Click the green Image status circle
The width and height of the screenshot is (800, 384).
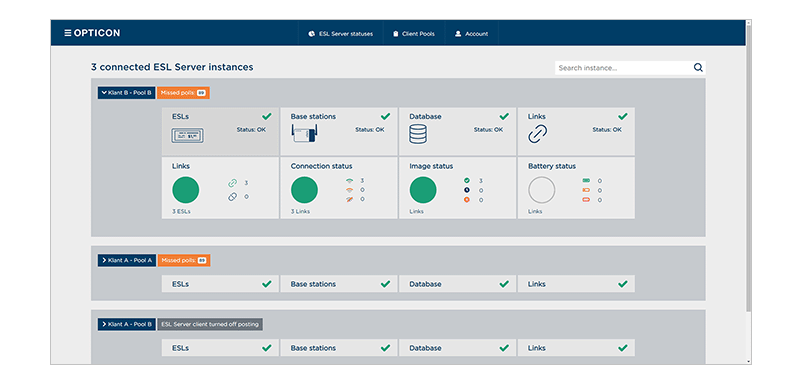(x=423, y=190)
